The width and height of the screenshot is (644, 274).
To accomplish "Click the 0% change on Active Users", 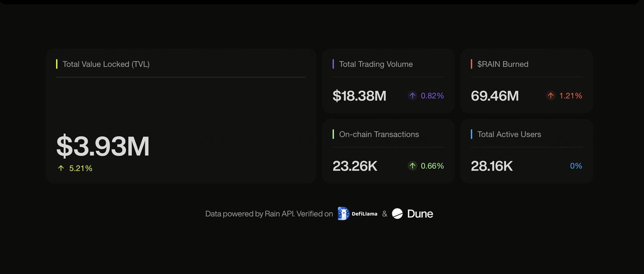I will tap(576, 166).
